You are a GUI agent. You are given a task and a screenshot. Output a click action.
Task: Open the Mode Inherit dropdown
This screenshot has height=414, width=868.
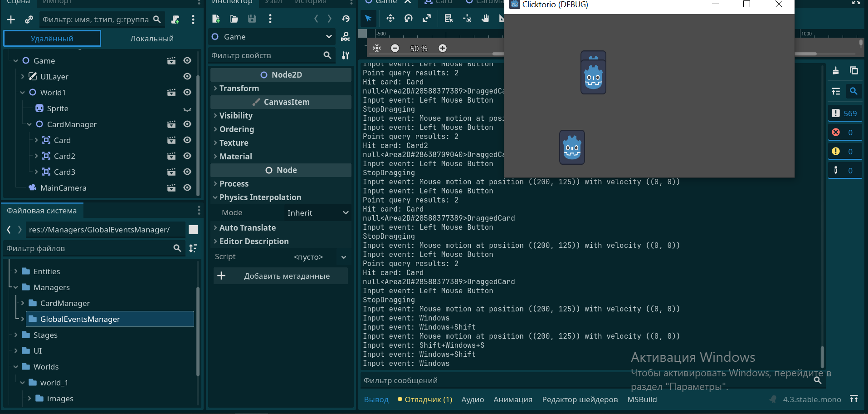[318, 213]
